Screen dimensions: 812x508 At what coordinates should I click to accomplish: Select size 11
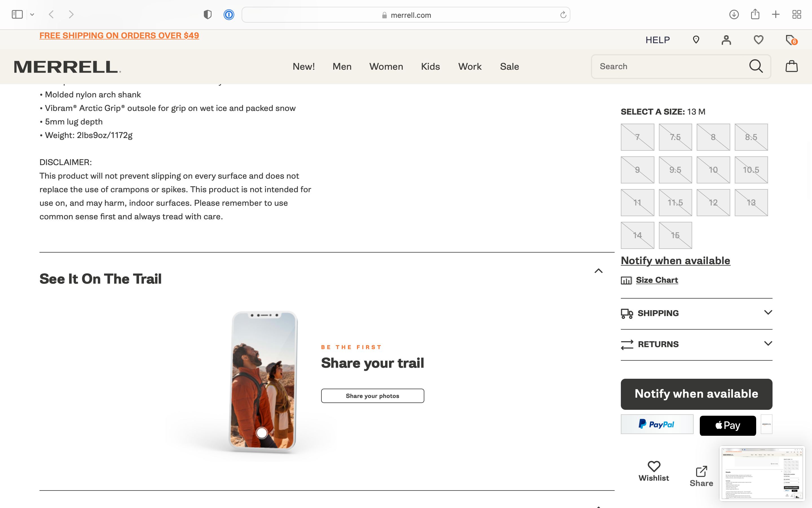pyautogui.click(x=637, y=203)
